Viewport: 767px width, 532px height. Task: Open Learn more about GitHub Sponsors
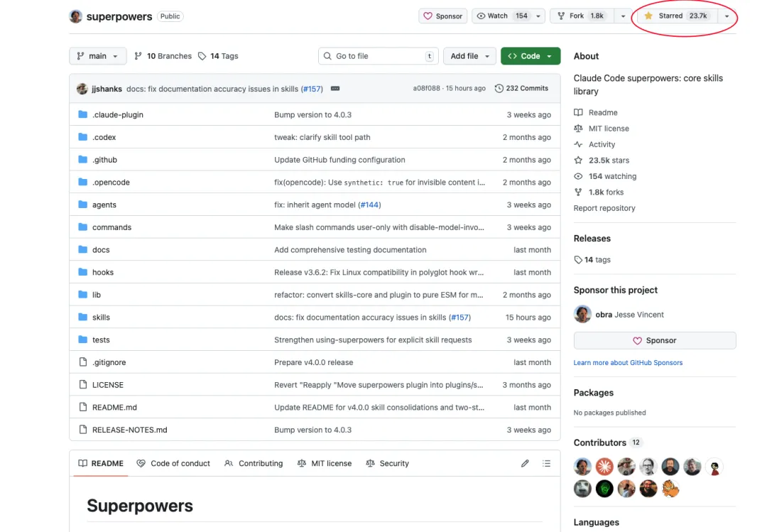point(628,363)
